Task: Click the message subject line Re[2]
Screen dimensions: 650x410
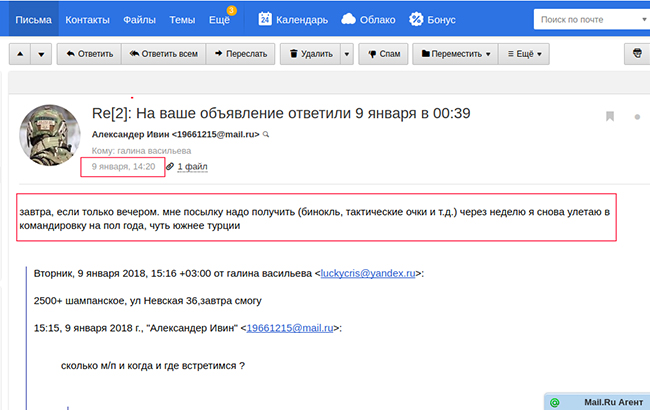Action: (x=281, y=113)
